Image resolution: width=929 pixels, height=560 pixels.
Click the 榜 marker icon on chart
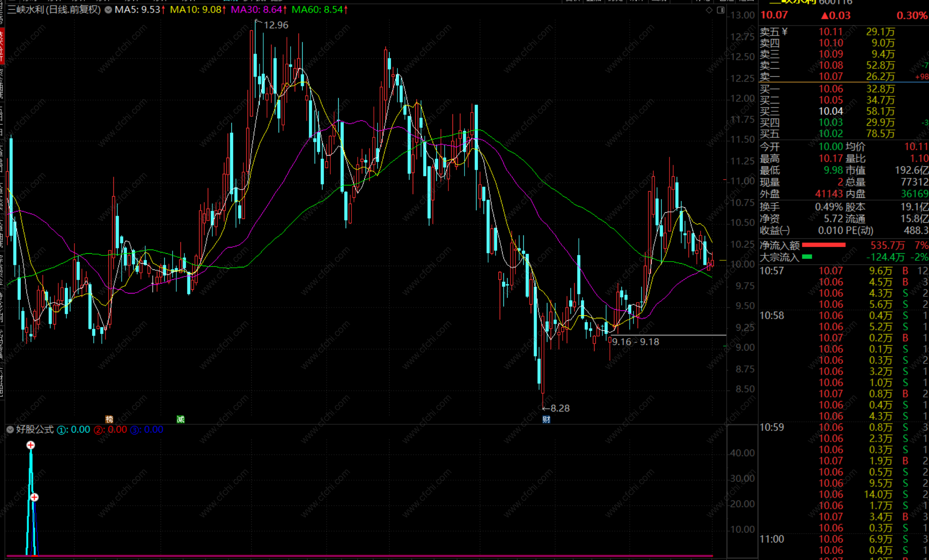[109, 419]
